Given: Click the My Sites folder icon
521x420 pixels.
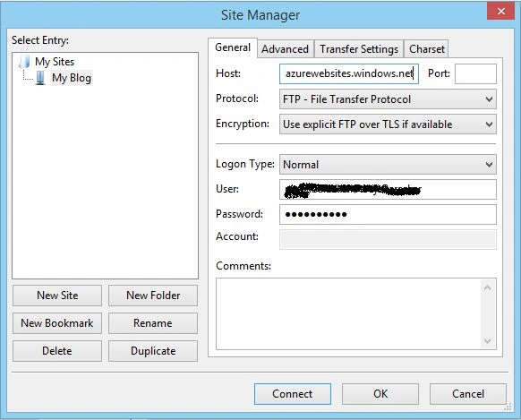Looking at the screenshot, I should (24, 62).
